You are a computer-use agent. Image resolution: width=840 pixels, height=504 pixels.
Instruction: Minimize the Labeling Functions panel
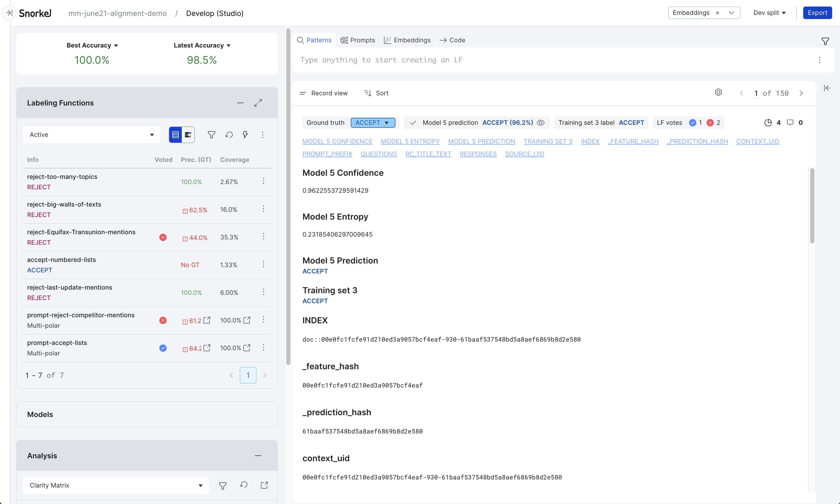click(240, 103)
